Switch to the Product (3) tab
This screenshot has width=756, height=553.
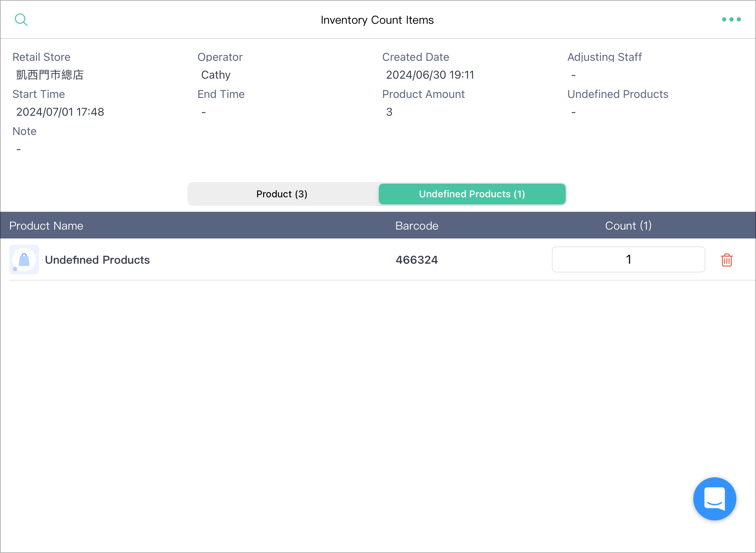pyautogui.click(x=282, y=194)
